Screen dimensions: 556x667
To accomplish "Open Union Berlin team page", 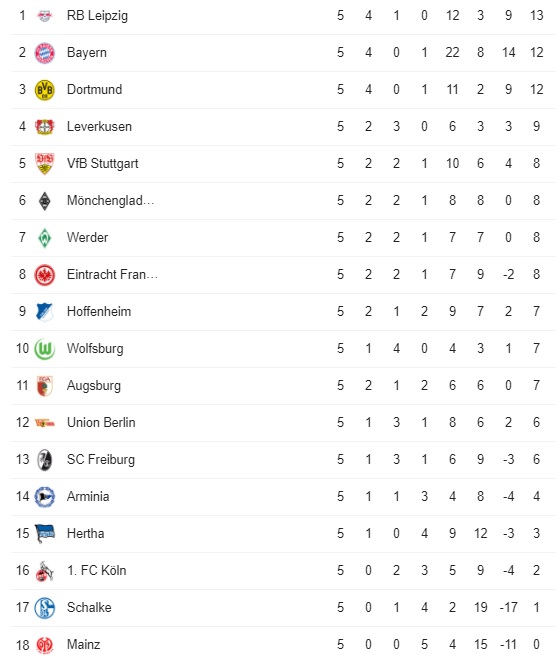I will pos(101,422).
